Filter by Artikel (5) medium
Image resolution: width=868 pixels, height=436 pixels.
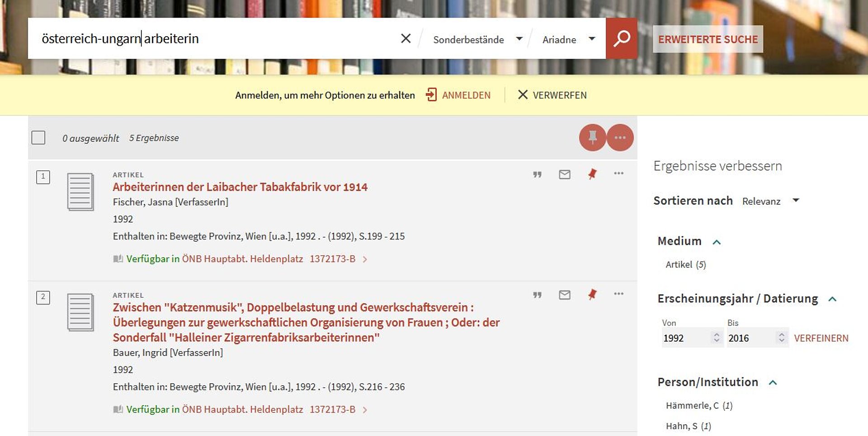(685, 264)
